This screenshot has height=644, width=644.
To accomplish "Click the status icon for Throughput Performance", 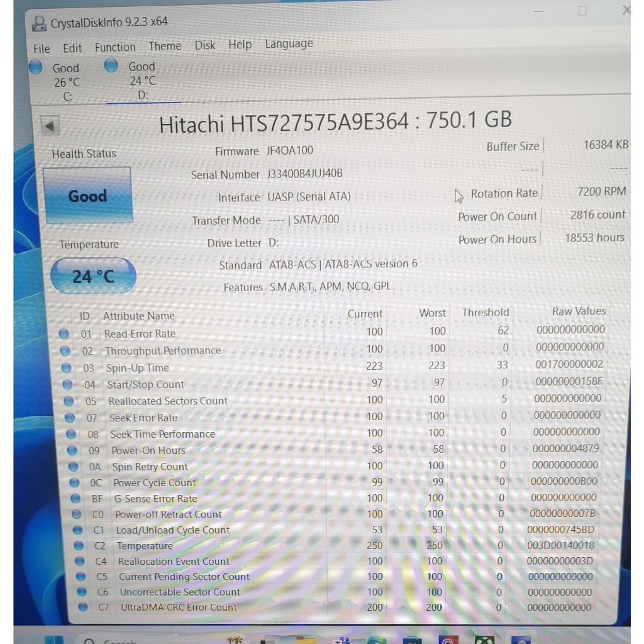I will pos(65,351).
